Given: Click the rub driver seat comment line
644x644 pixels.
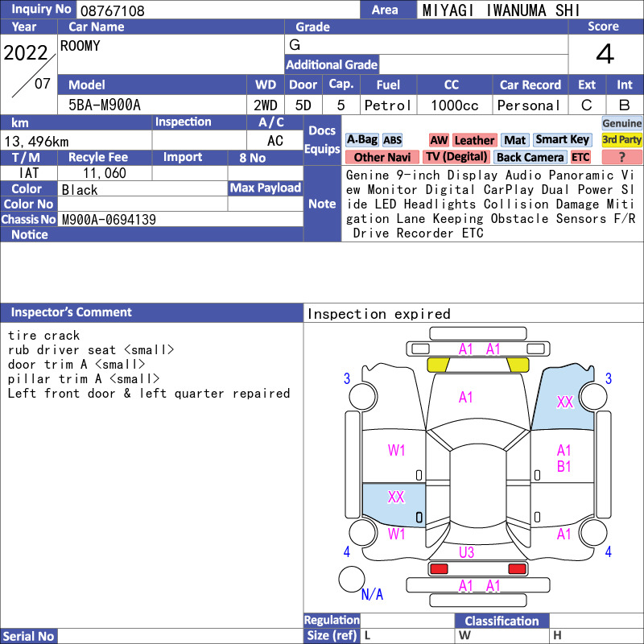Looking at the screenshot, I should [x=91, y=350].
